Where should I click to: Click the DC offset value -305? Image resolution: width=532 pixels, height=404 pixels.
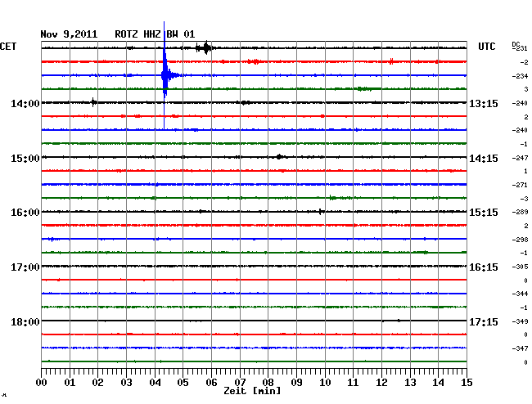pos(520,267)
